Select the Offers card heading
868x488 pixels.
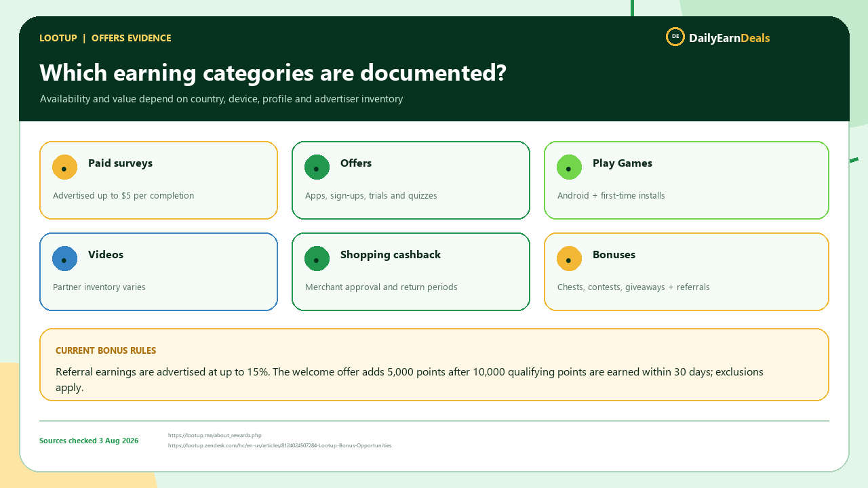[356, 163]
